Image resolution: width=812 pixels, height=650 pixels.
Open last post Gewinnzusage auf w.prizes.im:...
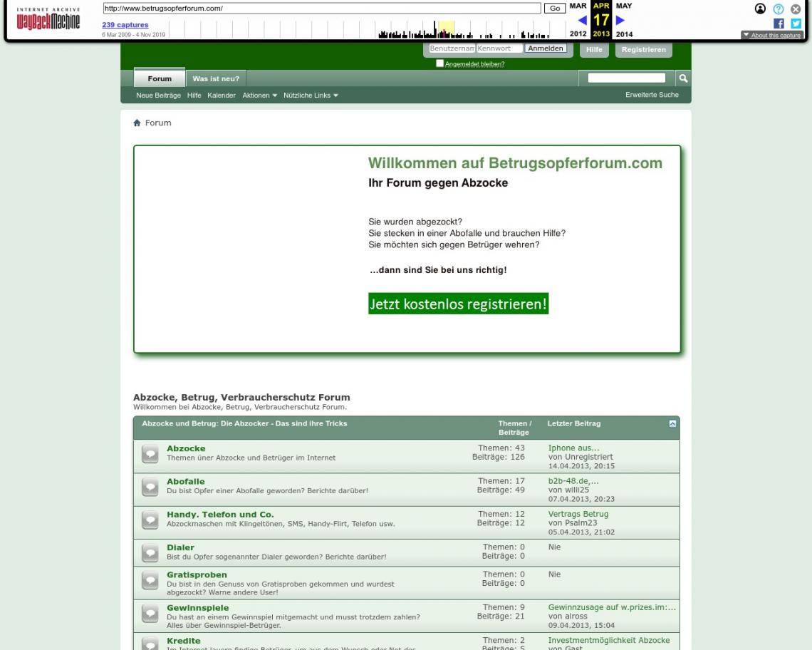coord(612,607)
